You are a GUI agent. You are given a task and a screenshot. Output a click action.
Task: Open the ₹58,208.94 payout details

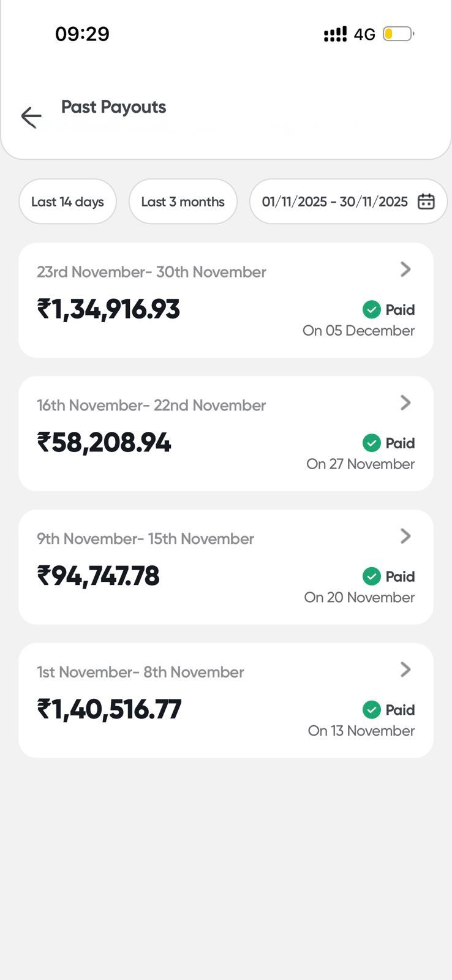[x=104, y=443]
